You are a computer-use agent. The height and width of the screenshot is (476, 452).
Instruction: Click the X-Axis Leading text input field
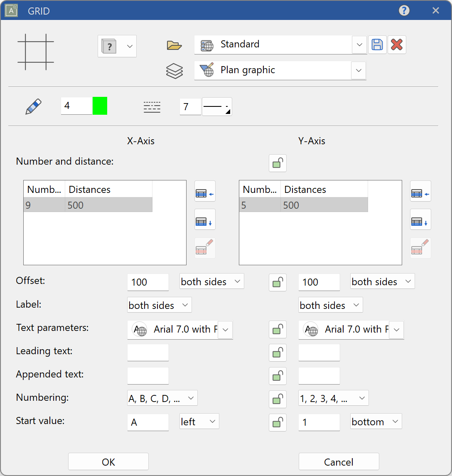click(x=148, y=352)
